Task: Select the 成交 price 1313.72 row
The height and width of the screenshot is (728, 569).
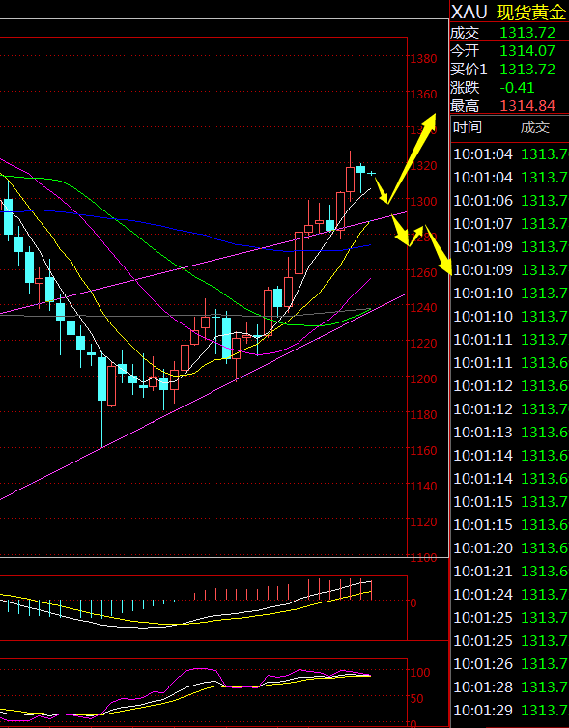Action: point(509,33)
